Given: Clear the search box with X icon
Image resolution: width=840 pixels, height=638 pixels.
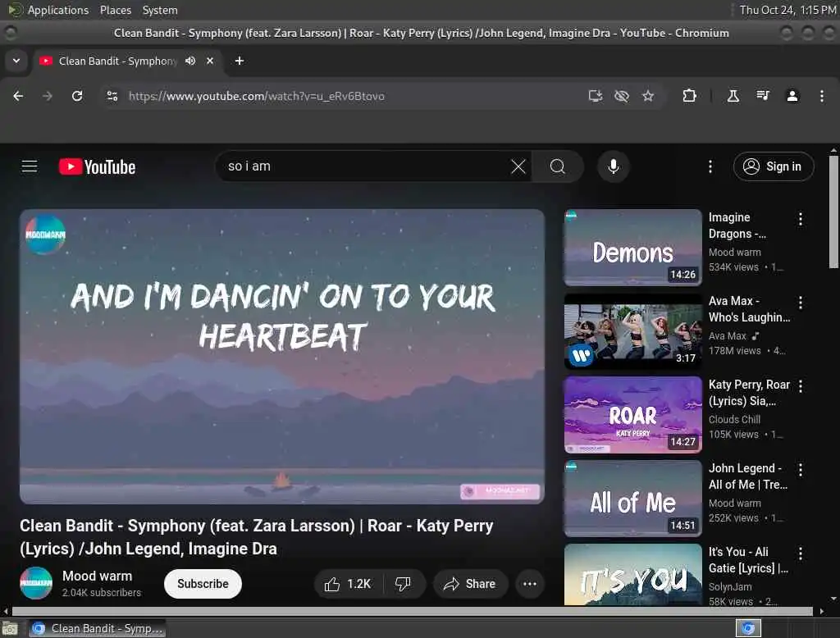Looking at the screenshot, I should click(x=518, y=166).
